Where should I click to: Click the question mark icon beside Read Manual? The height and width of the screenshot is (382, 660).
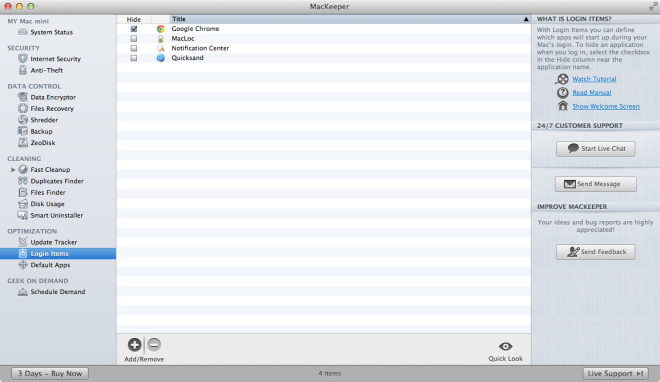(562, 93)
